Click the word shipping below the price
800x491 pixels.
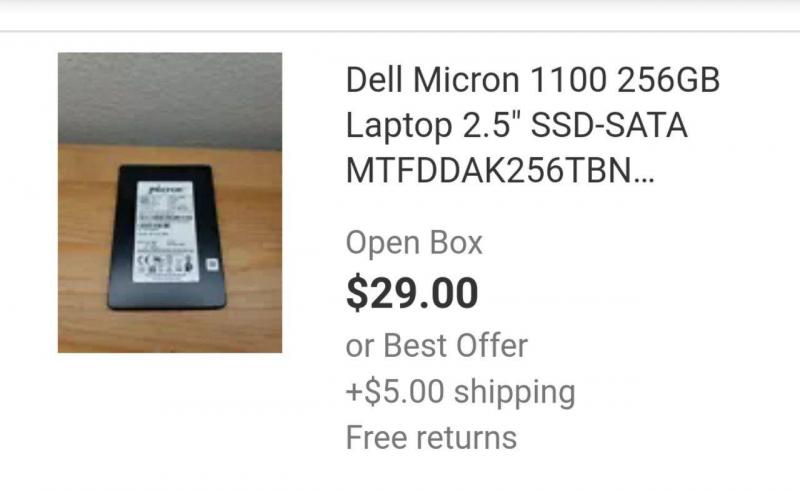click(x=514, y=392)
